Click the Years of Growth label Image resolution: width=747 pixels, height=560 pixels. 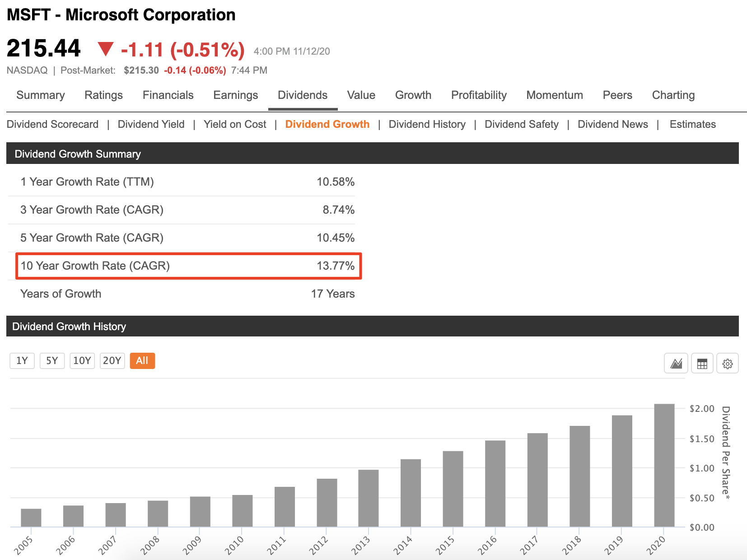coord(61,294)
